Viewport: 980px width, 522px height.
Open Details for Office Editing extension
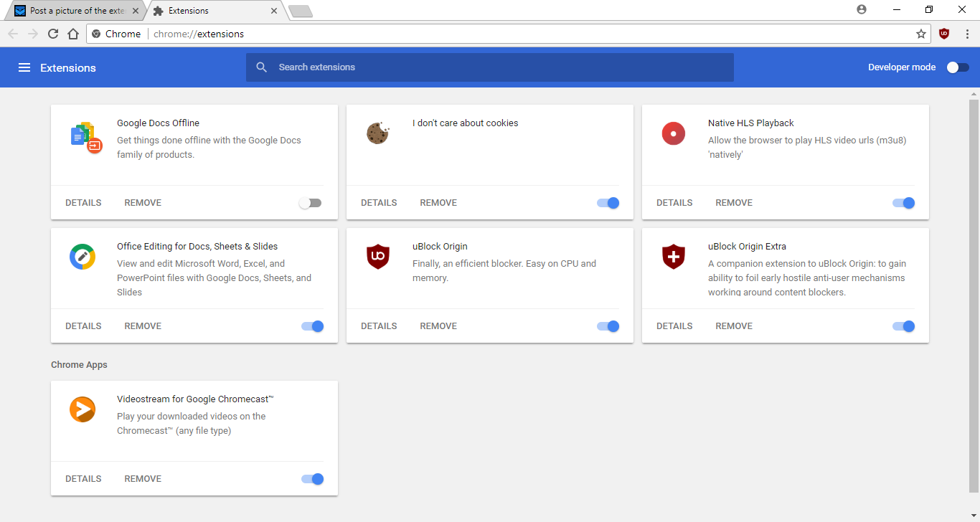point(83,326)
